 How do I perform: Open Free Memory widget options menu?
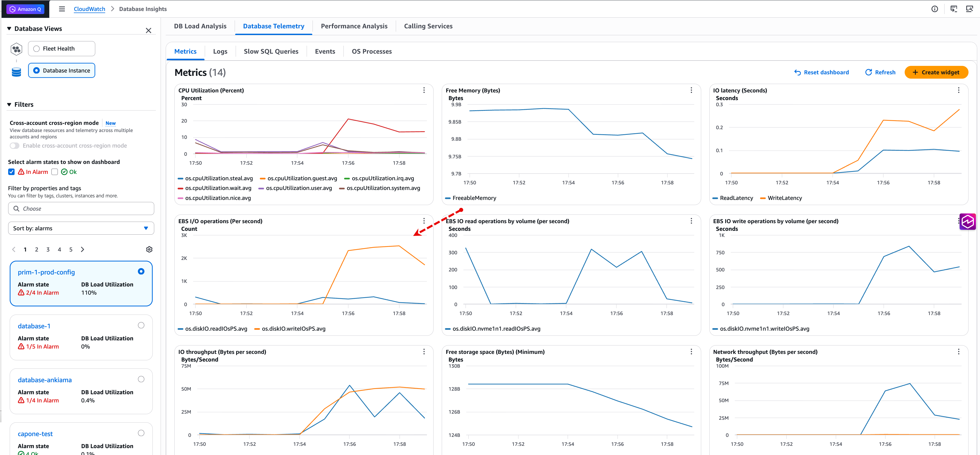pyautogui.click(x=691, y=90)
